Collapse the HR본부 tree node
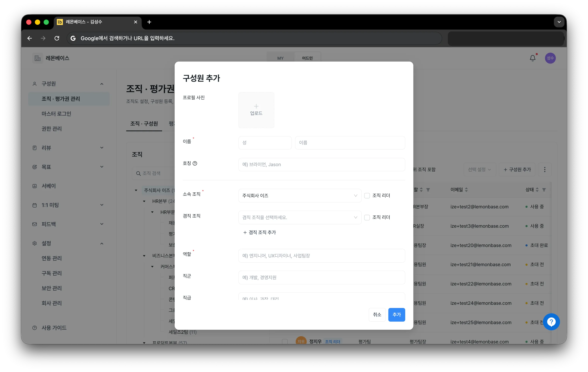The width and height of the screenshot is (588, 372). coord(144,201)
